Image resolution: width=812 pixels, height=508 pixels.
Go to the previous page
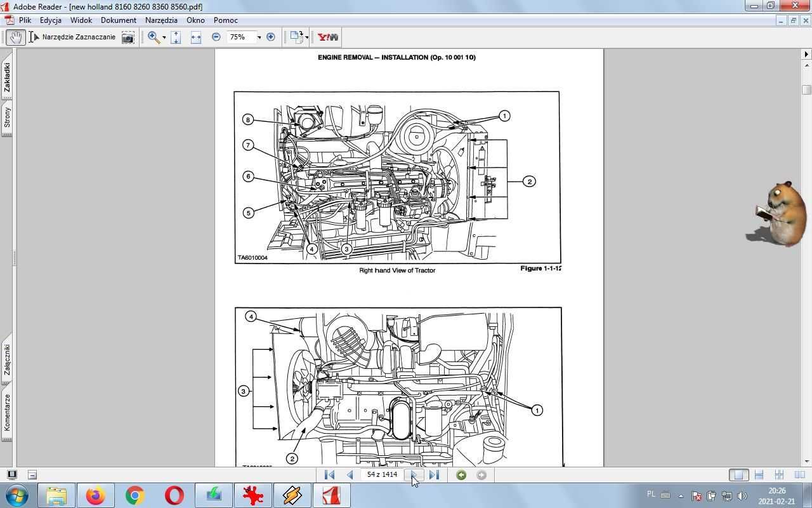pyautogui.click(x=350, y=474)
